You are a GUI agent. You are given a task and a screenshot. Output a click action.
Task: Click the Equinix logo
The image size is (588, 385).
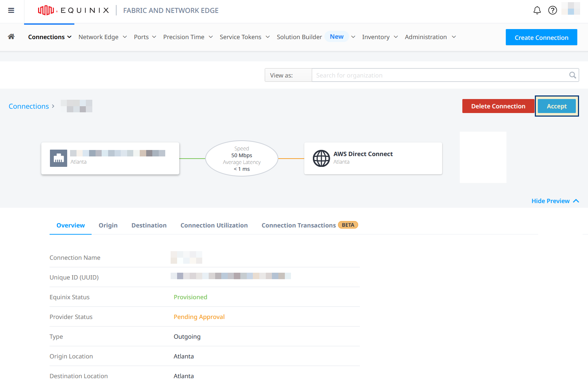pyautogui.click(x=74, y=10)
